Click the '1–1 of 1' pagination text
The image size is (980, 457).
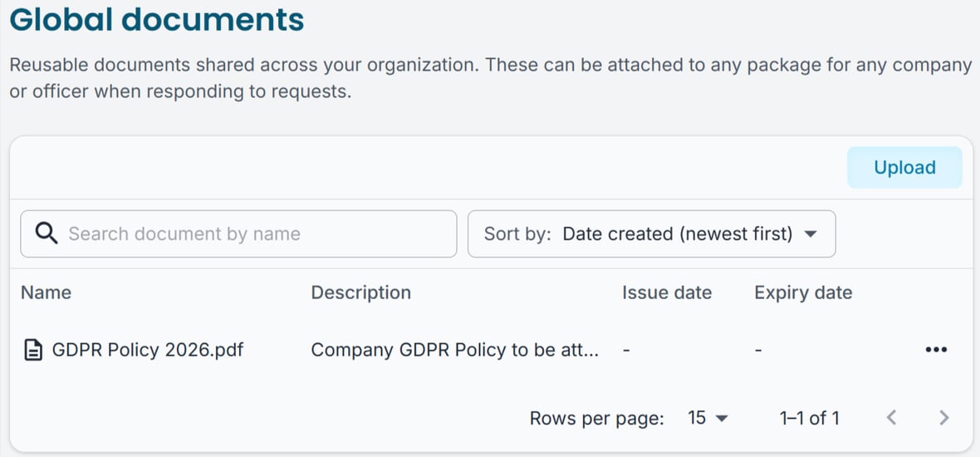810,418
